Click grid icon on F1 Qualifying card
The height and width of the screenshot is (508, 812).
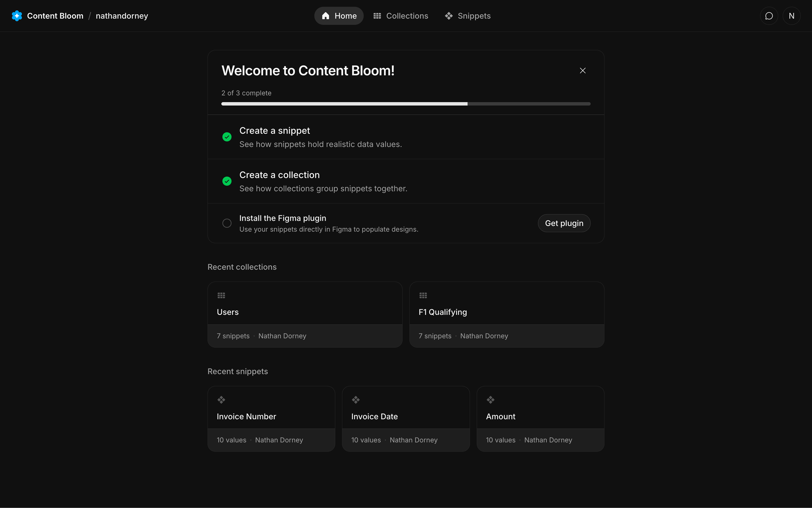pos(423,295)
